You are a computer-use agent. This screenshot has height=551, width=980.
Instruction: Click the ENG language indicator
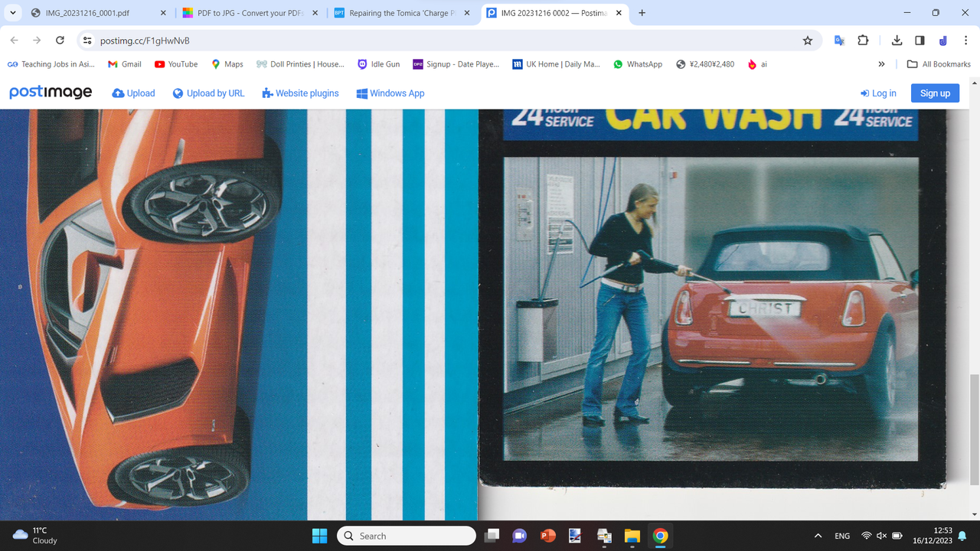(842, 536)
